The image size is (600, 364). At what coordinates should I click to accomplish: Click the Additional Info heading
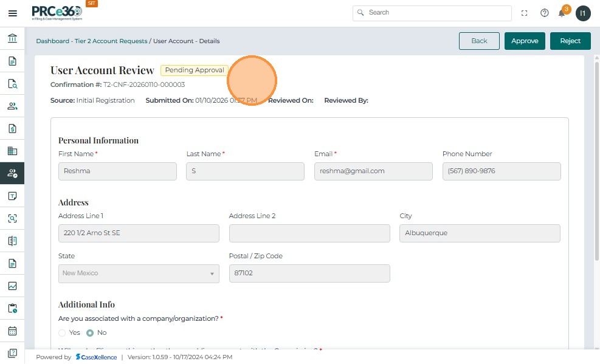pos(86,304)
